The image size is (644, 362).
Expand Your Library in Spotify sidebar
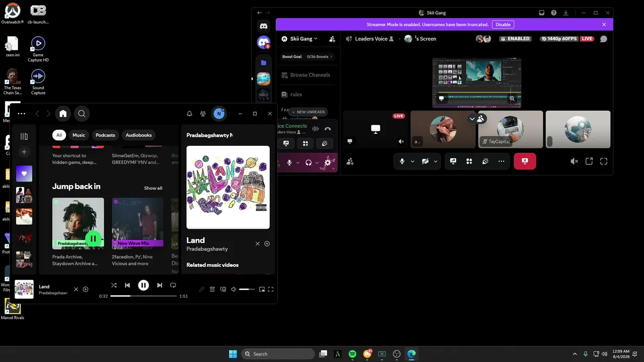pos(24,136)
